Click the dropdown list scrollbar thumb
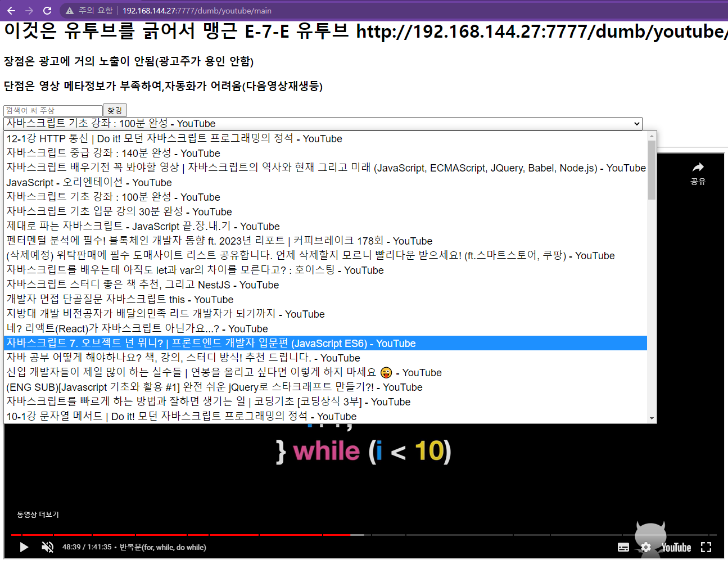 pyautogui.click(x=652, y=170)
